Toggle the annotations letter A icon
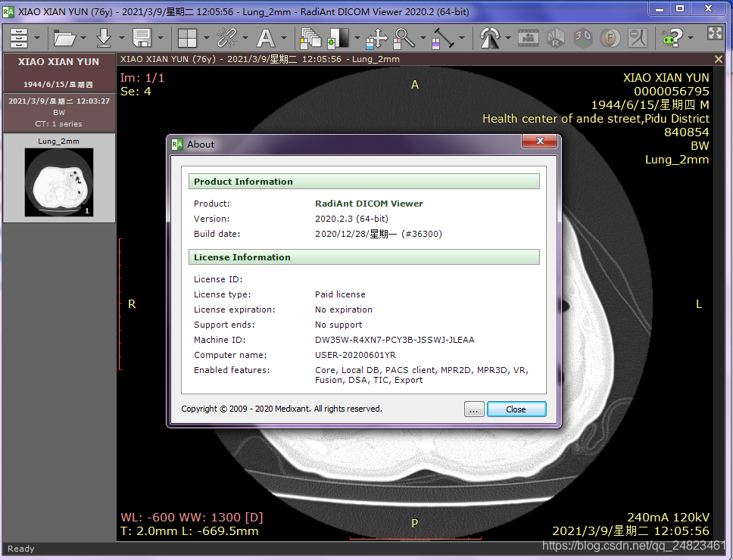The height and width of the screenshot is (560, 733). (266, 38)
